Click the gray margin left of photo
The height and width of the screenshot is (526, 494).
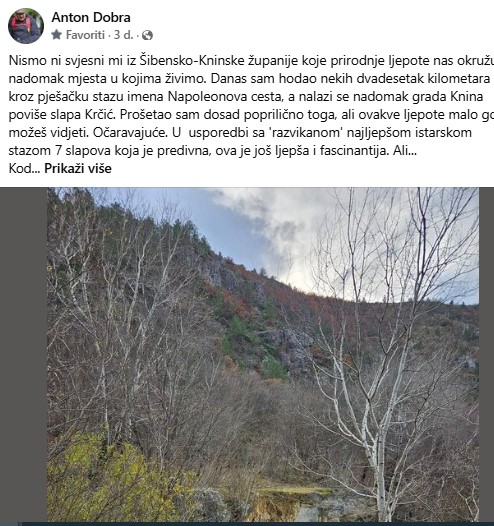point(23,354)
